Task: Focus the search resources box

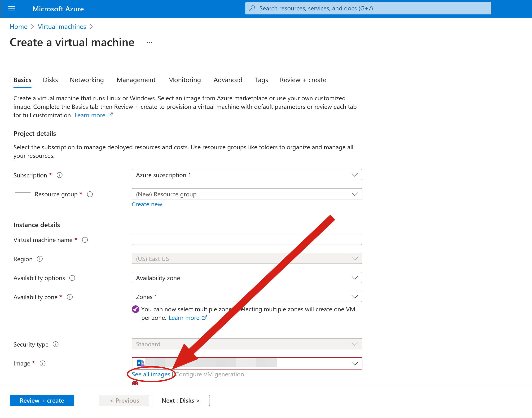Action: 368,8
